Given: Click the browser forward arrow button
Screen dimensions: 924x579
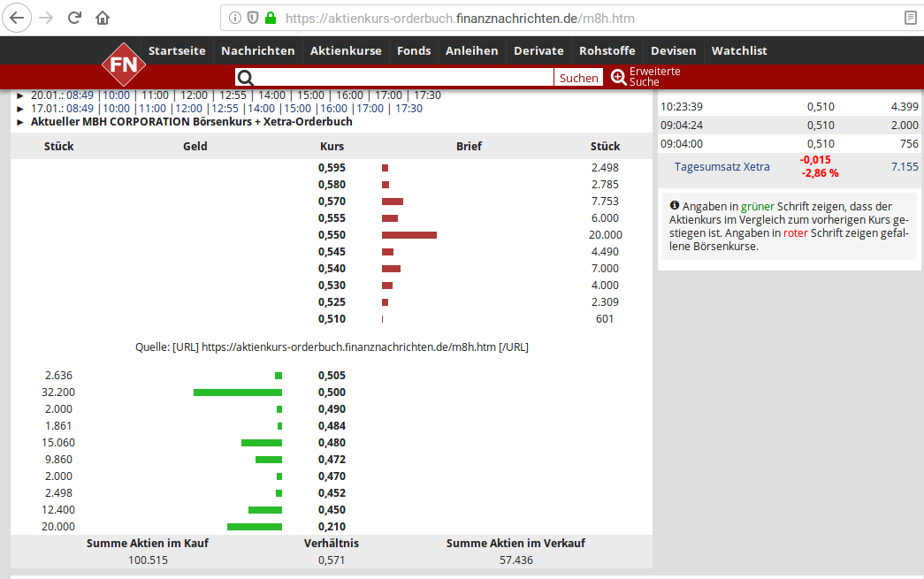Looking at the screenshot, I should [x=46, y=18].
